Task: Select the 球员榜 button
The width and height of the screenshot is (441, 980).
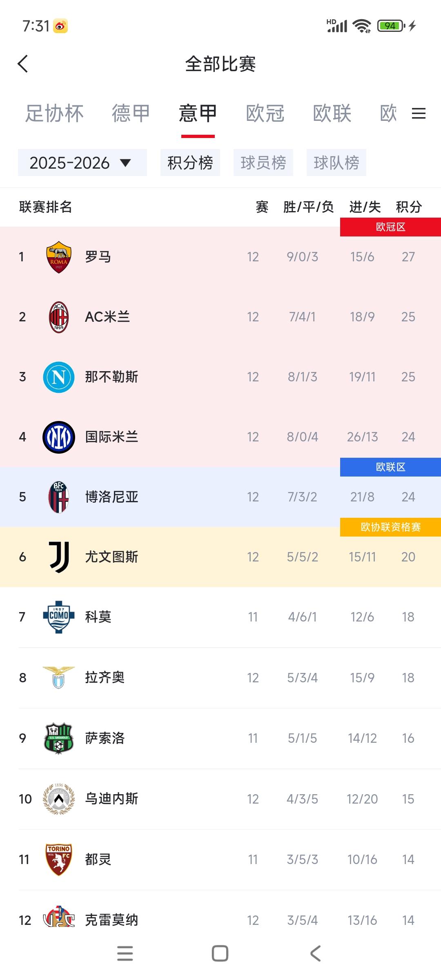Action: click(x=264, y=162)
